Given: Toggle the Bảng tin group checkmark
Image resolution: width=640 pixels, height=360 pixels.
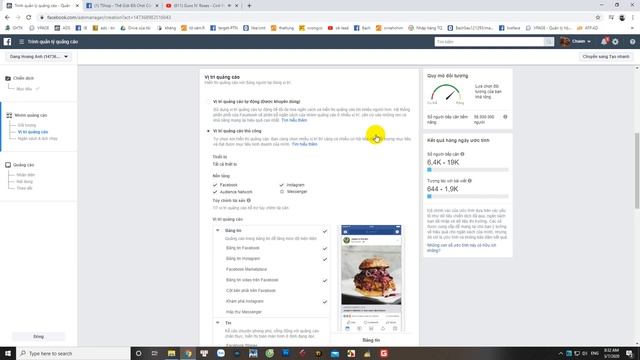Looking at the screenshot, I should pyautogui.click(x=325, y=231).
